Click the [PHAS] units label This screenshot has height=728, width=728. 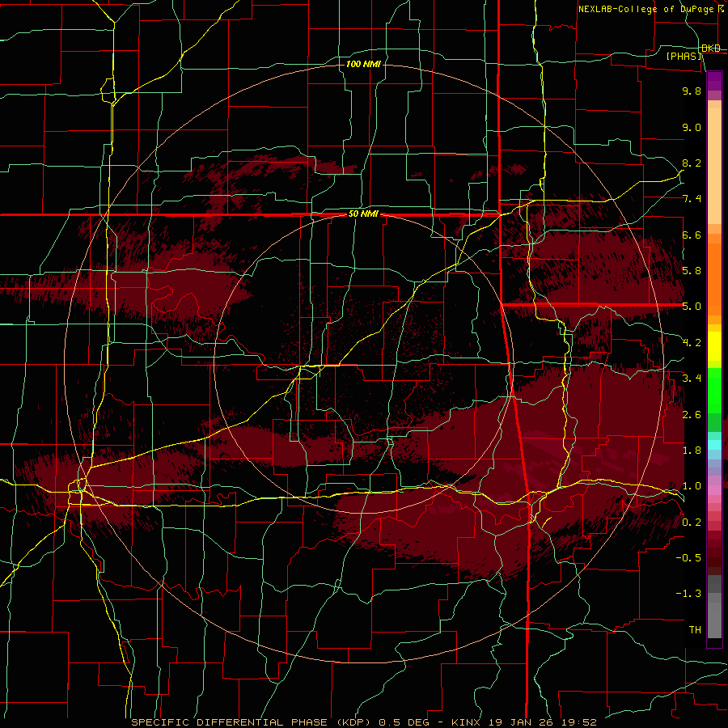pos(684,56)
